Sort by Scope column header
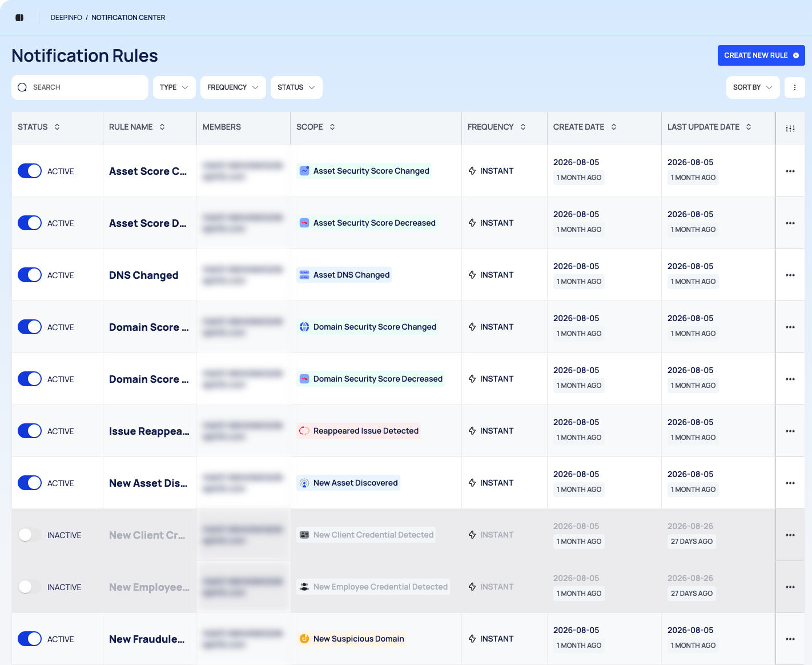Image resolution: width=812 pixels, height=665 pixels. tap(316, 127)
